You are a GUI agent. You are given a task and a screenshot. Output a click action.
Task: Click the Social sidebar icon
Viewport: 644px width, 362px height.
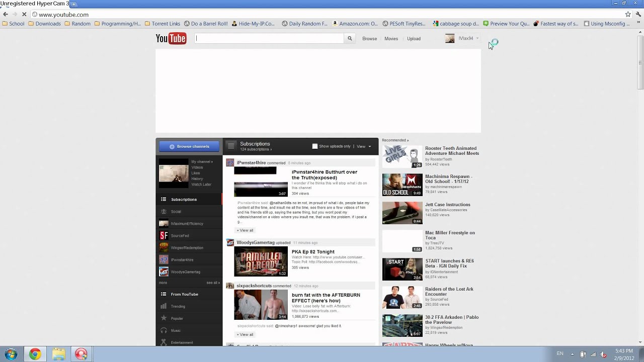tap(164, 212)
